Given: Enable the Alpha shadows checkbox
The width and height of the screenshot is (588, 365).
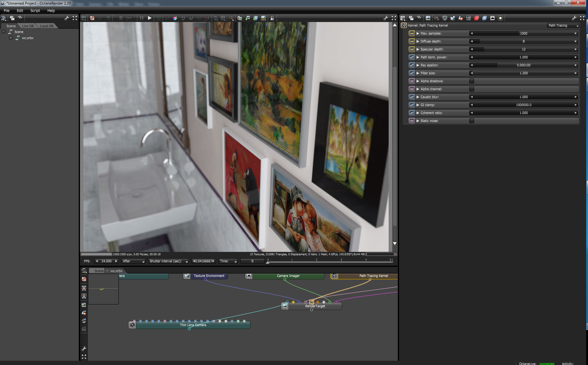Looking at the screenshot, I should coord(472,81).
